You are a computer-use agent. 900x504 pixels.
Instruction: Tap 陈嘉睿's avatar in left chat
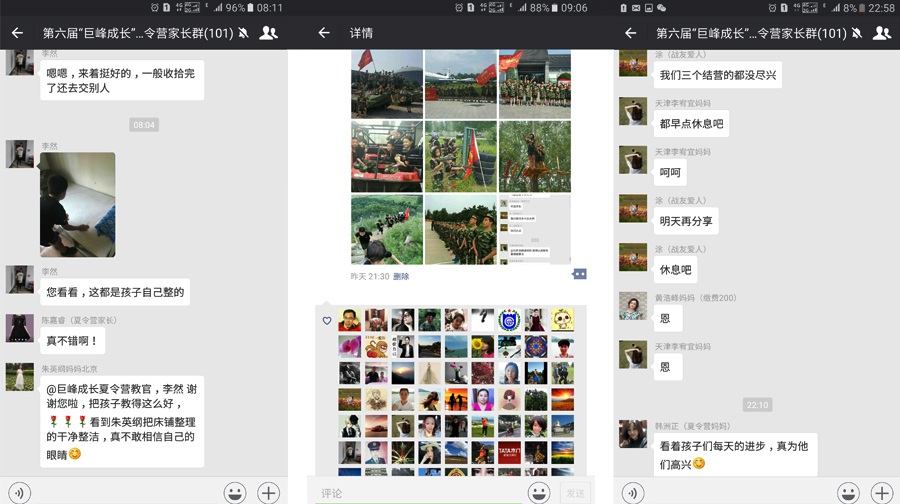20,328
